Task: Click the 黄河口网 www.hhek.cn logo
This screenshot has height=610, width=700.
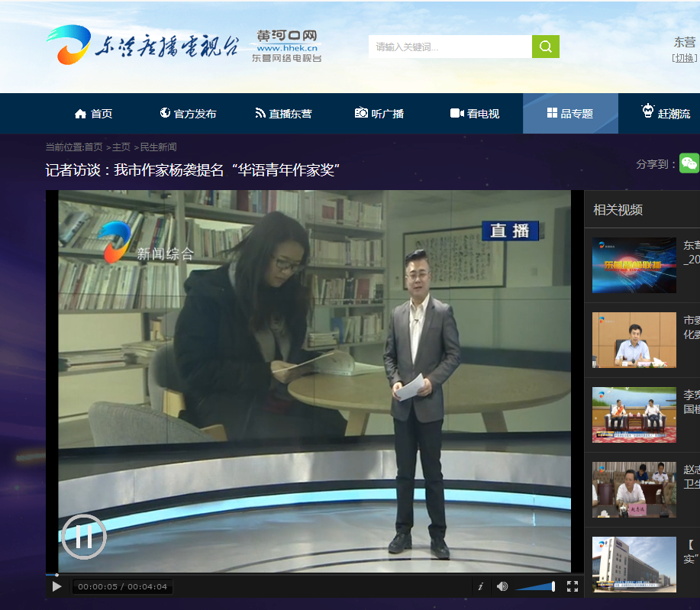Action: point(286,46)
